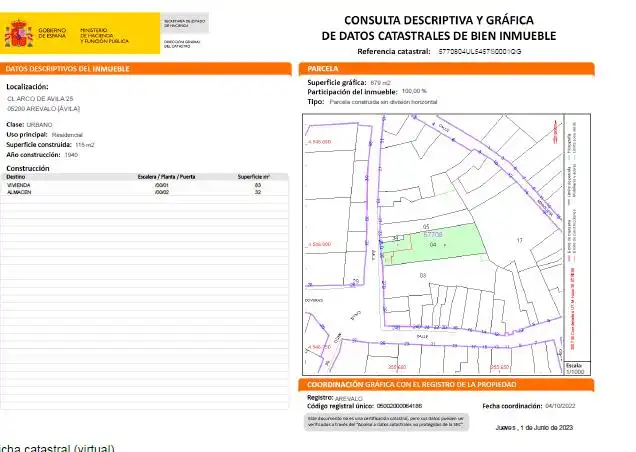Click the 'Construcción' table heading
The width and height of the screenshot is (636, 452).
[x=28, y=168]
